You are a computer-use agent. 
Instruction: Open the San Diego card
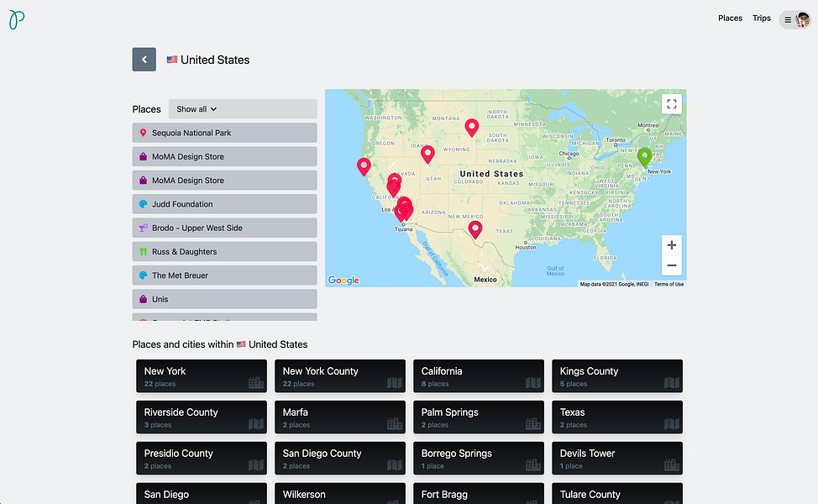(x=202, y=494)
